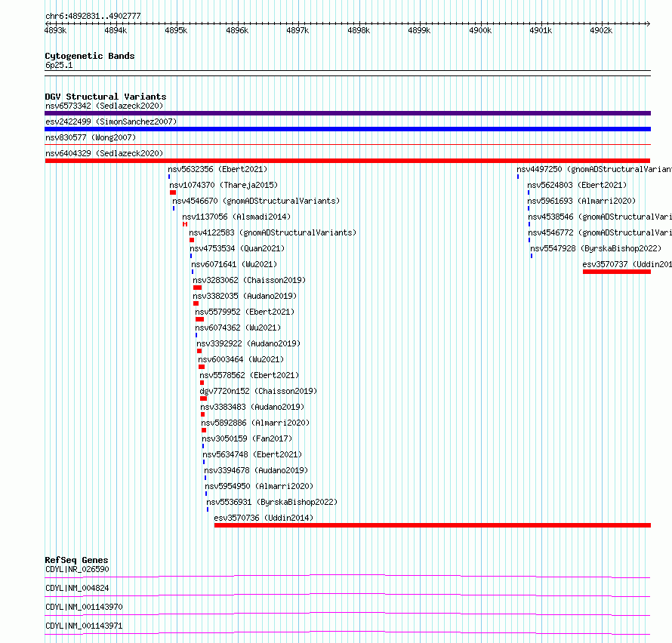The width and height of the screenshot is (672, 643).
Task: Select nsv4546772 gnomAD variant label
Action: click(600, 232)
